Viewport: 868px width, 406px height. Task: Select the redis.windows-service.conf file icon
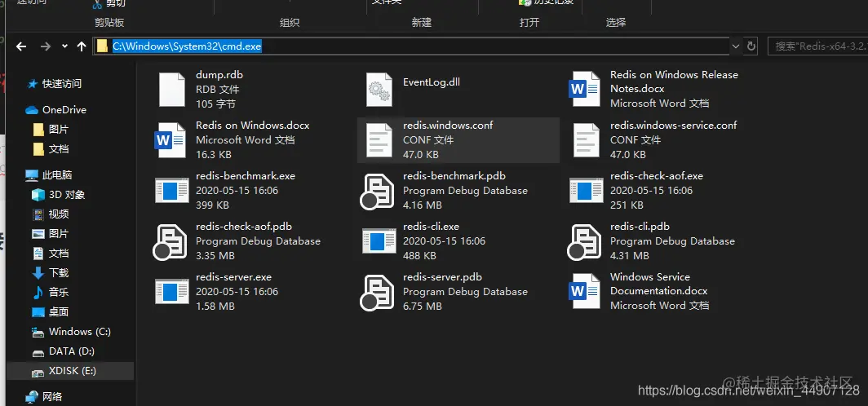[587, 140]
